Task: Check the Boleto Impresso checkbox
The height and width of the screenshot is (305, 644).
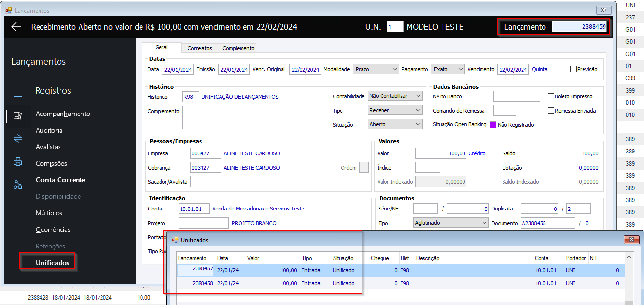Action: tap(551, 96)
